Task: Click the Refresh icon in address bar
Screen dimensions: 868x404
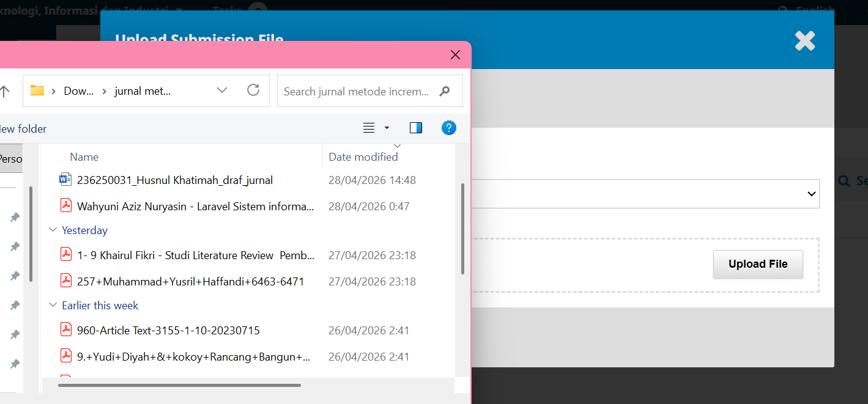Action: tap(253, 90)
